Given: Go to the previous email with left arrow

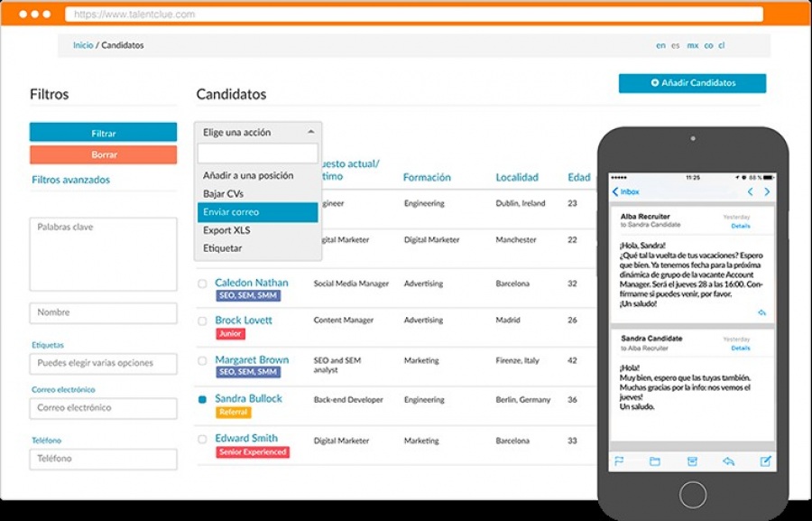Looking at the screenshot, I should point(750,192).
